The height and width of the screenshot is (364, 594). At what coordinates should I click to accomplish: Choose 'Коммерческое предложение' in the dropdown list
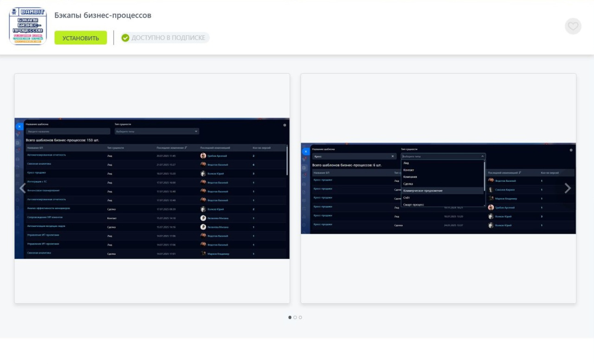(423, 191)
